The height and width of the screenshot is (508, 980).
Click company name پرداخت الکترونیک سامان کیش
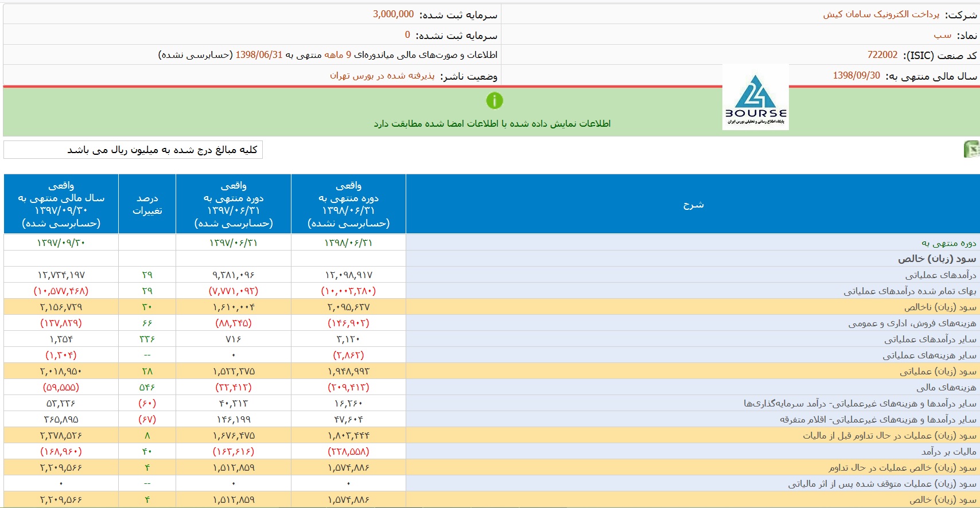tap(881, 14)
